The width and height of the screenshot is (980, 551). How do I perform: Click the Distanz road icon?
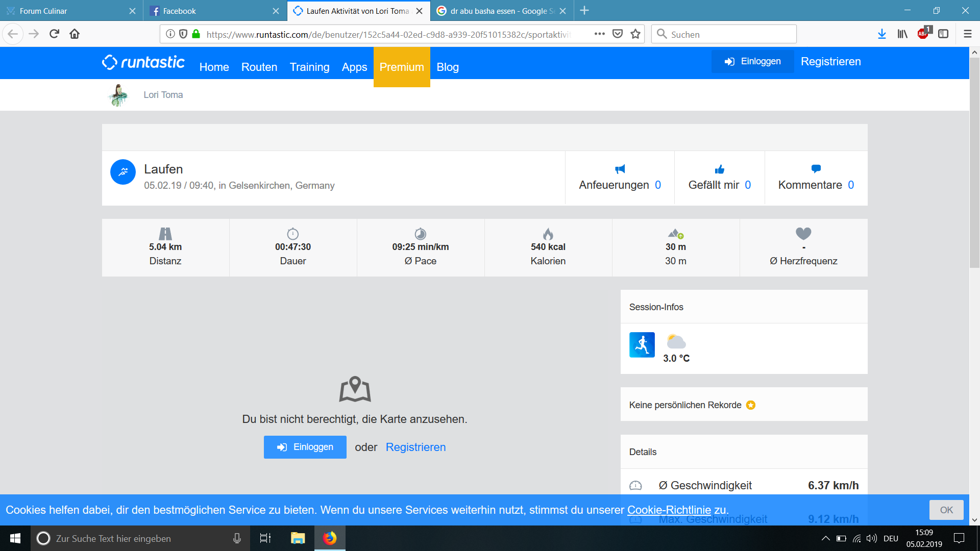(x=165, y=234)
